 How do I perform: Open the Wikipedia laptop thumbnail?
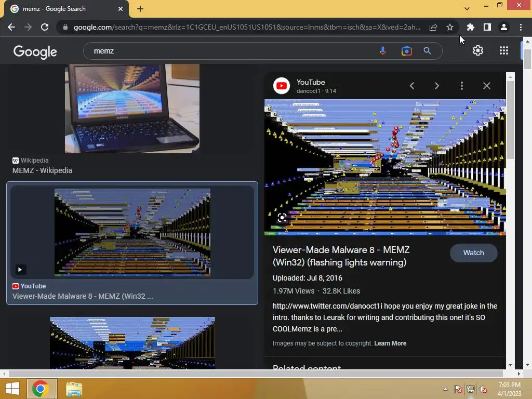click(x=132, y=109)
